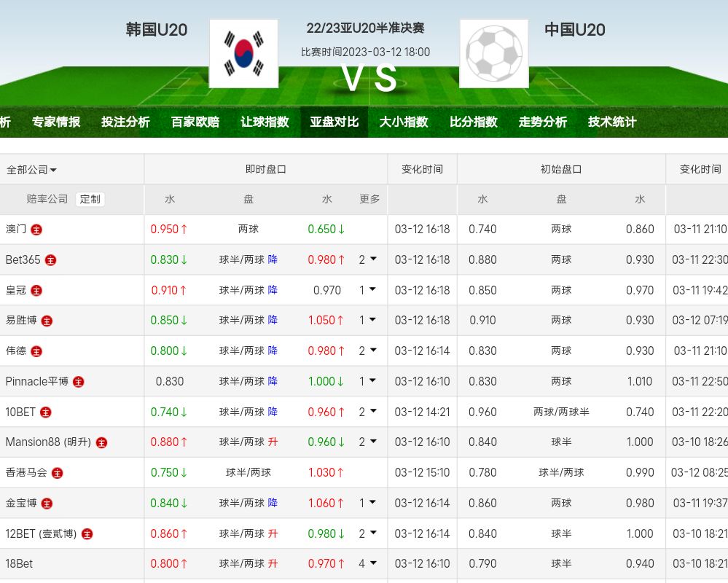Click the Mansion88 (明升) company name
Screen dimensions: 728x583
pyautogui.click(x=47, y=442)
